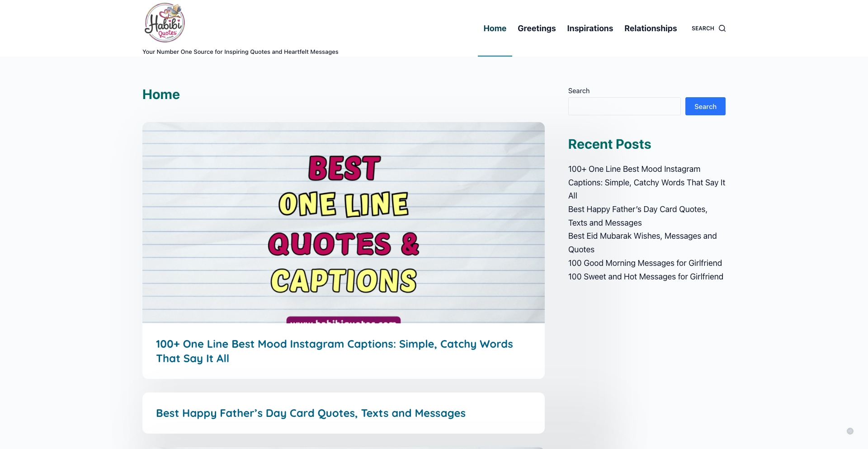Open 100 Sweet and Hot Messages for Girlfriend

(645, 276)
